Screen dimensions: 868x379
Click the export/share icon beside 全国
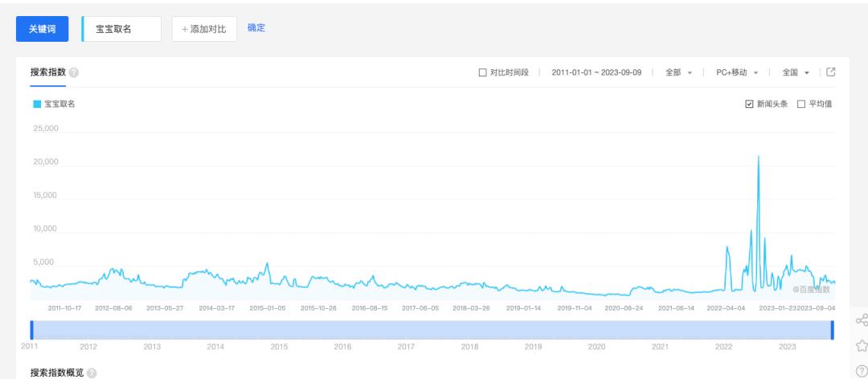pyautogui.click(x=831, y=72)
